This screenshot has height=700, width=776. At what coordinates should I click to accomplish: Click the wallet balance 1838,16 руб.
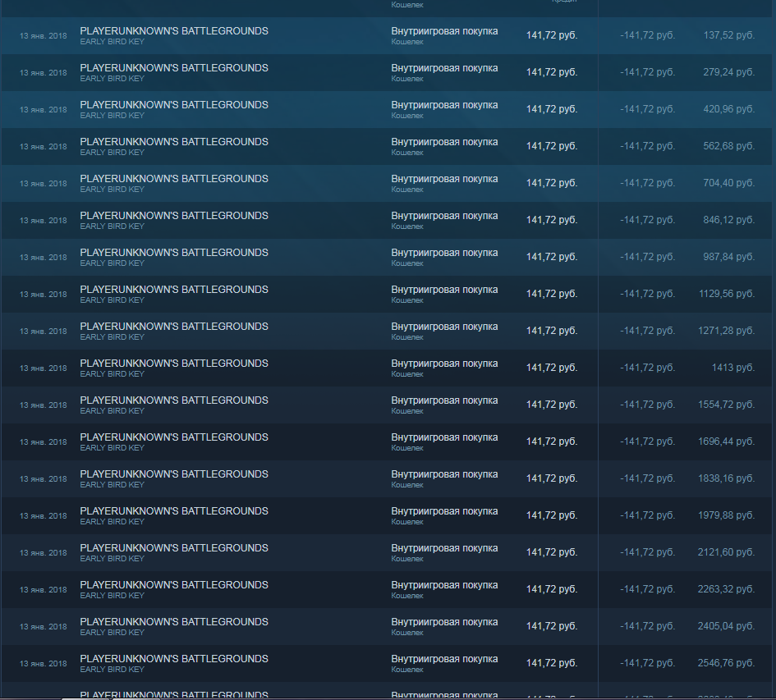[727, 478]
